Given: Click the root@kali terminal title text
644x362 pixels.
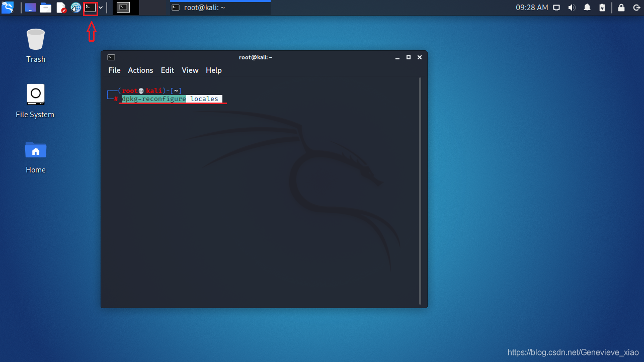Looking at the screenshot, I should (x=256, y=57).
